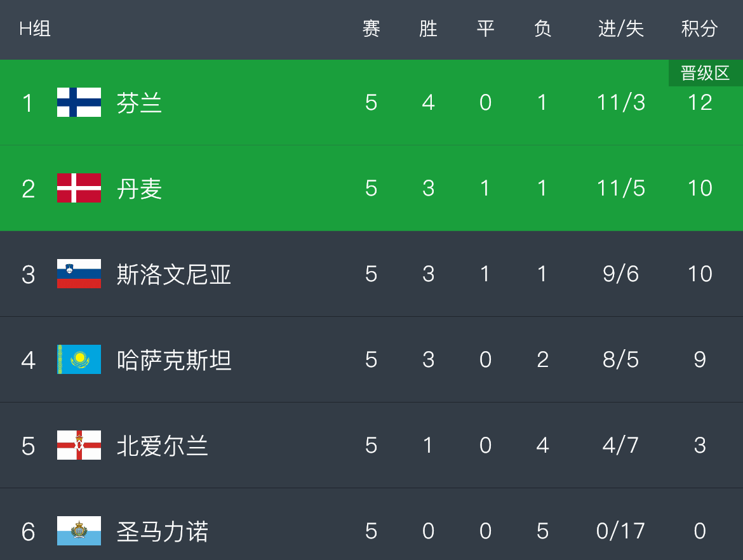This screenshot has width=743, height=560.
Task: Click the 晋级区 badge
Action: [705, 73]
